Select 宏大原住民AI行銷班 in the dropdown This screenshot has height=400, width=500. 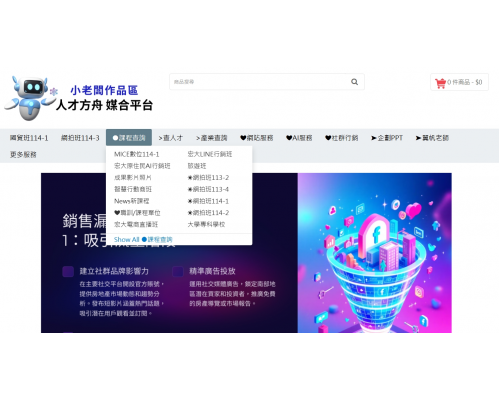pos(142,166)
